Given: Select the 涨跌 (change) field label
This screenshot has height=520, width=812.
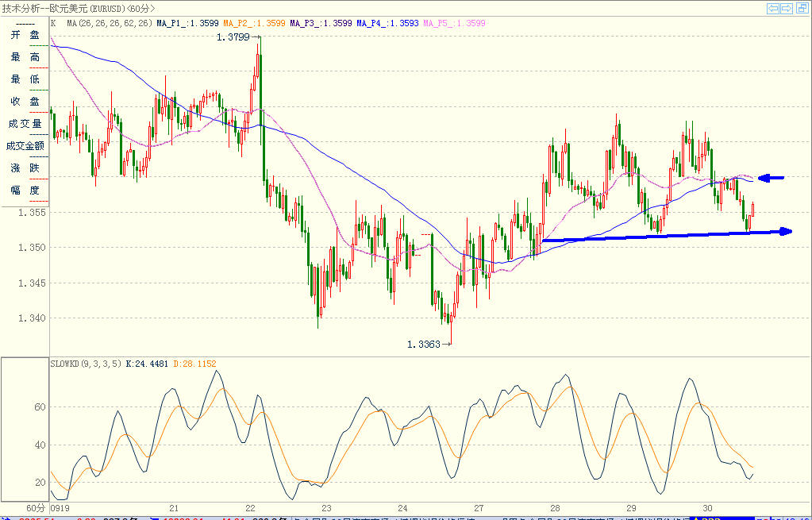Looking at the screenshot, I should click(x=25, y=168).
